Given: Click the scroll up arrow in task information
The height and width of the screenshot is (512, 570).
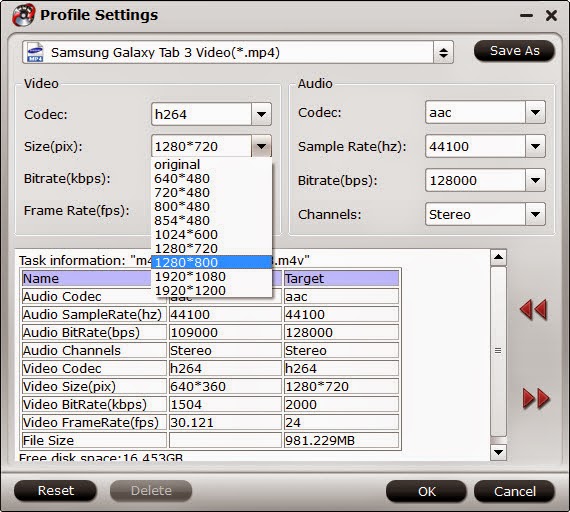Looking at the screenshot, I should pos(498,257).
